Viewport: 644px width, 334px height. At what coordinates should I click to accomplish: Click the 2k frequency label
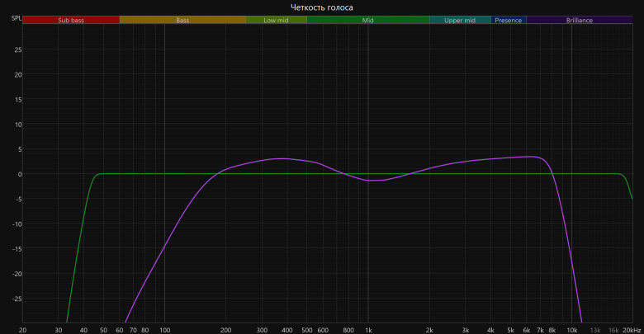[x=429, y=330]
